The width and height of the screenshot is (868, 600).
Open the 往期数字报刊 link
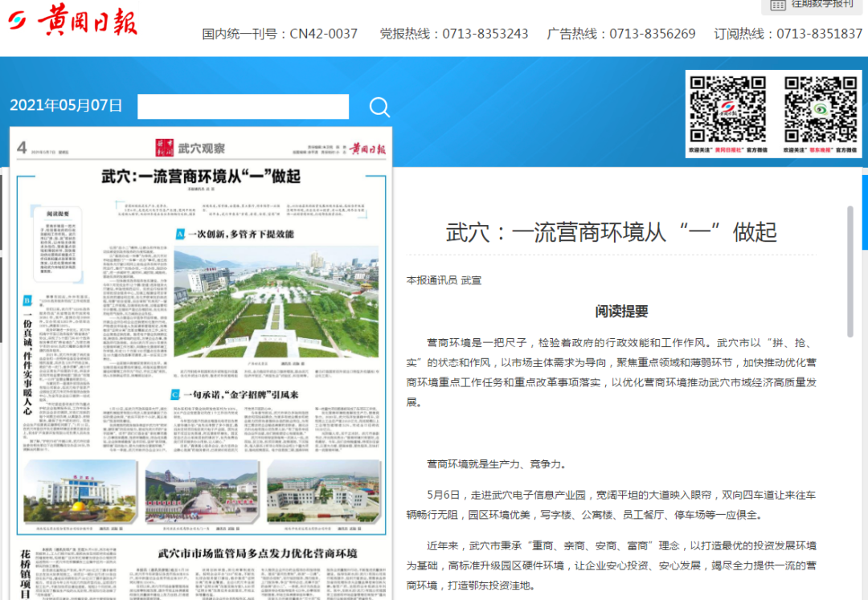coord(821,5)
